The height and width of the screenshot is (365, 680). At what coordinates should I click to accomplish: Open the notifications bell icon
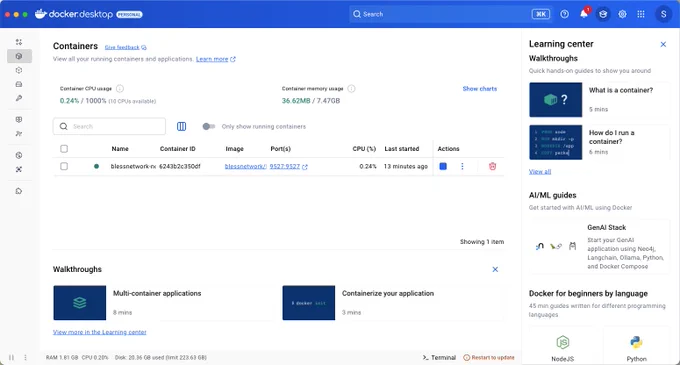coord(584,14)
